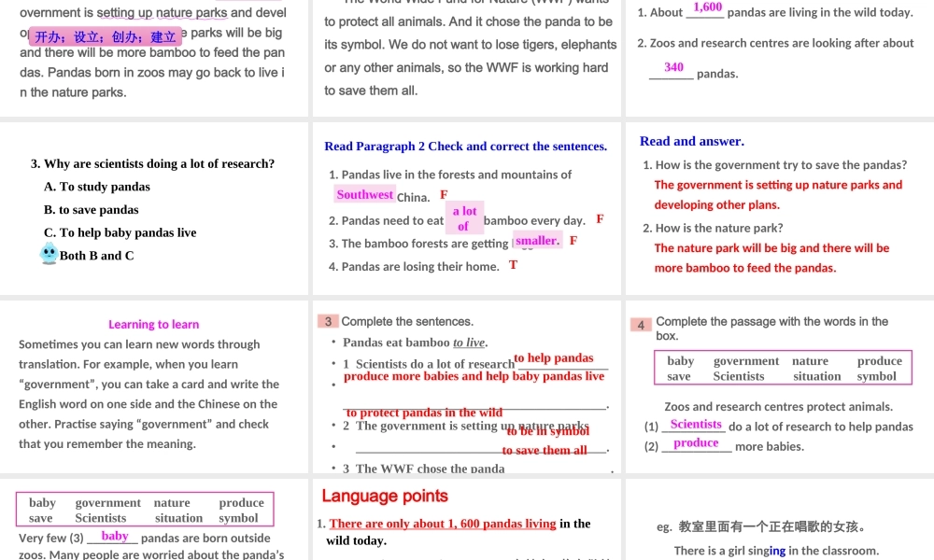Click the word box above 'Very few (3)'
Screen dimensions: 934x560
(x=145, y=510)
